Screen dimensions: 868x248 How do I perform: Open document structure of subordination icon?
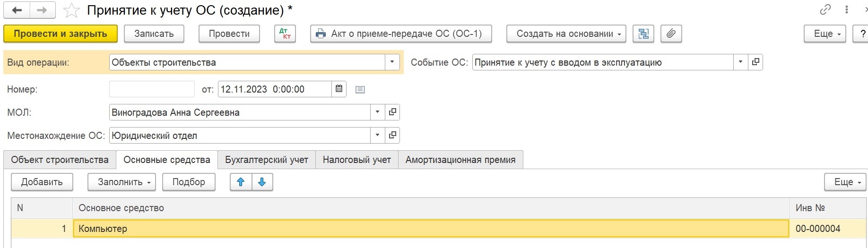643,34
